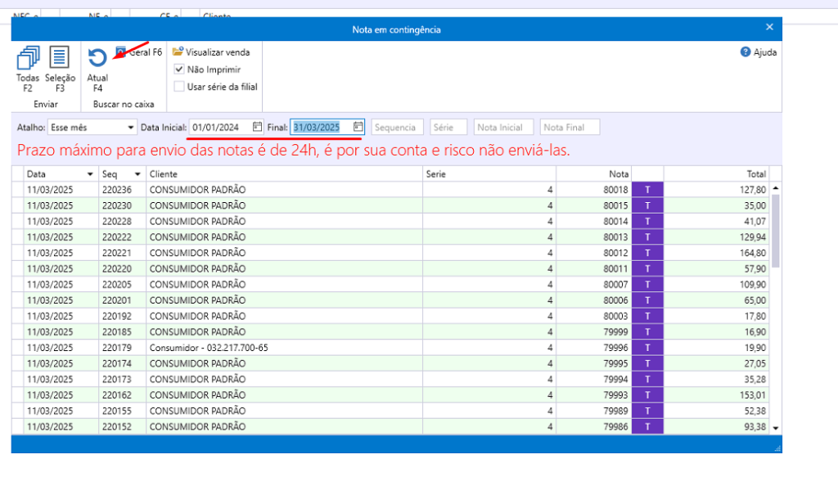Click the Sequencia input field
This screenshot has height=504, width=838.
point(398,128)
